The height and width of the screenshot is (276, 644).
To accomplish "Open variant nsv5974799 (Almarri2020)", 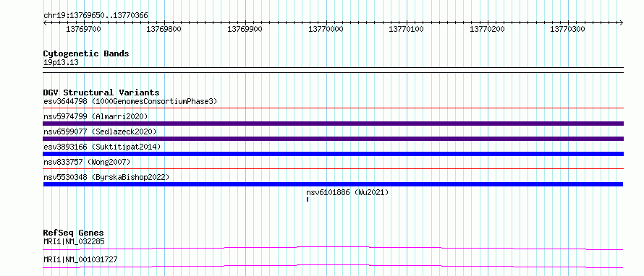I will (96, 116).
